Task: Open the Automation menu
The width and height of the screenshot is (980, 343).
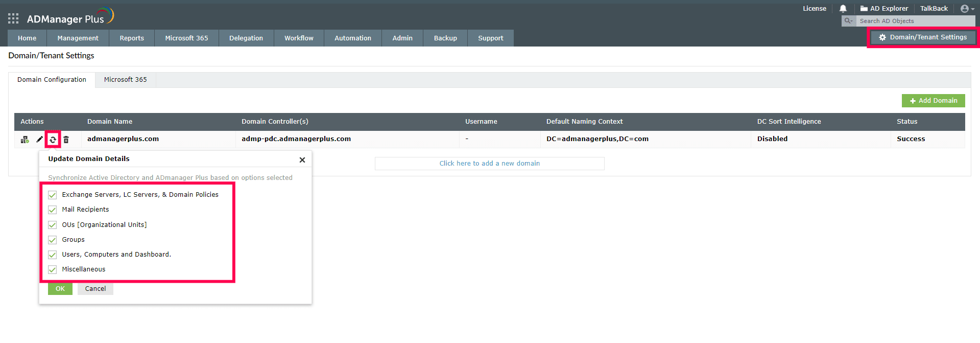Action: [x=353, y=38]
